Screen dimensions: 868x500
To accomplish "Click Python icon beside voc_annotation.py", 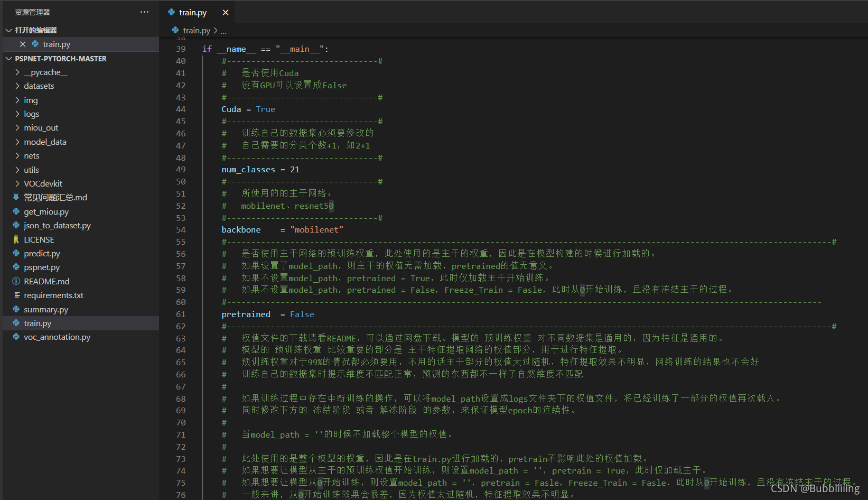I will tap(16, 337).
